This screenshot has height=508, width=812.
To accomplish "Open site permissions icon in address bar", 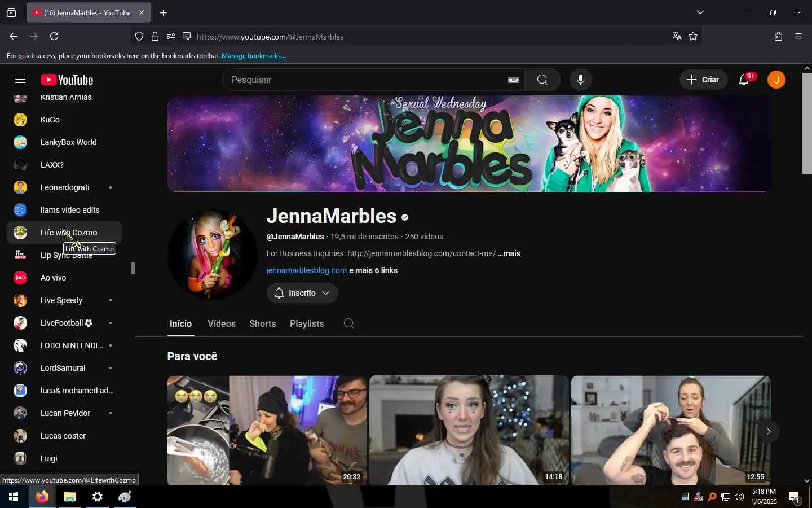I will pos(171,37).
